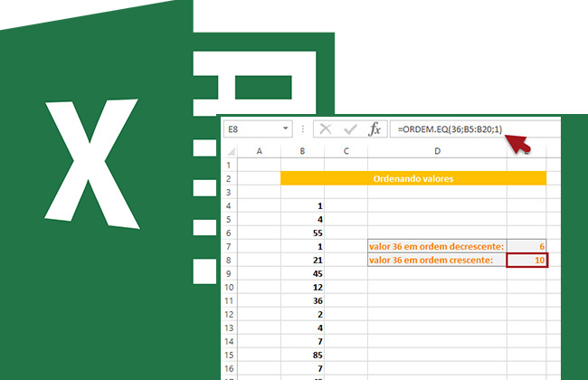Expand the Name Box dropdown arrow
Image resolution: width=588 pixels, height=380 pixels.
(285, 128)
